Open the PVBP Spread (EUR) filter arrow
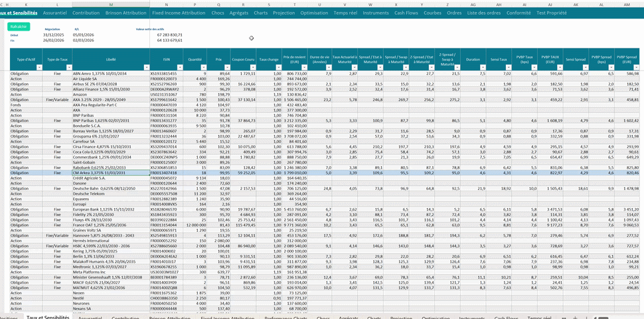 click(637, 67)
